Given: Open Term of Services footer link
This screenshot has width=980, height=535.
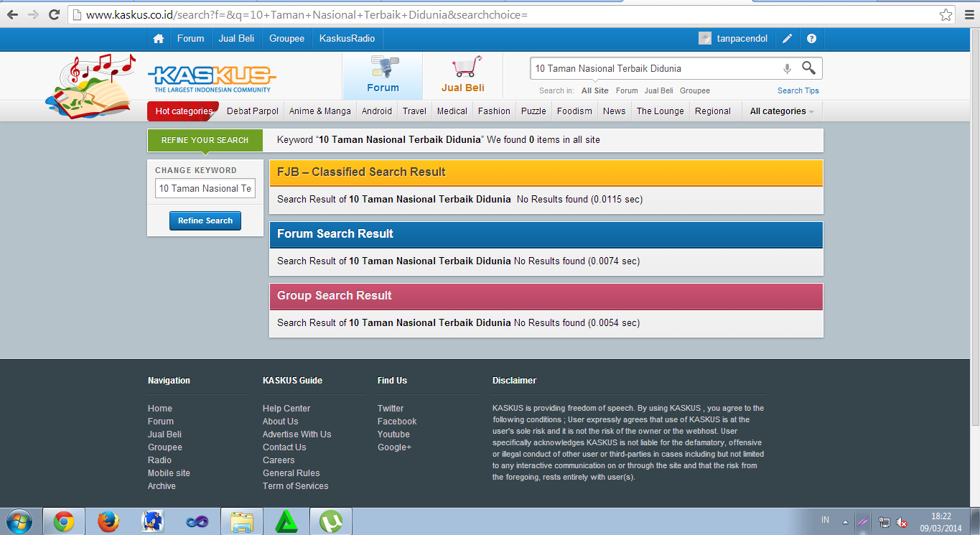Looking at the screenshot, I should coord(296,486).
